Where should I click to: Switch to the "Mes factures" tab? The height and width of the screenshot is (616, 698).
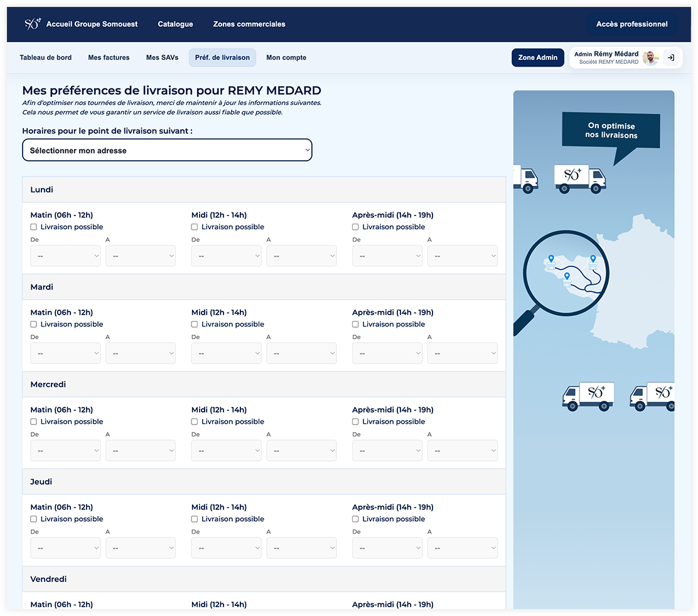click(109, 58)
